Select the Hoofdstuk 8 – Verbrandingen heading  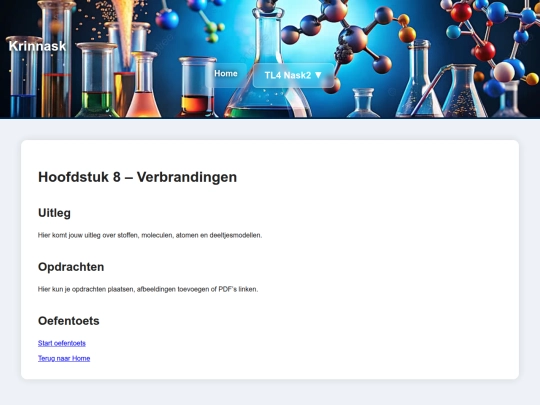[137, 177]
